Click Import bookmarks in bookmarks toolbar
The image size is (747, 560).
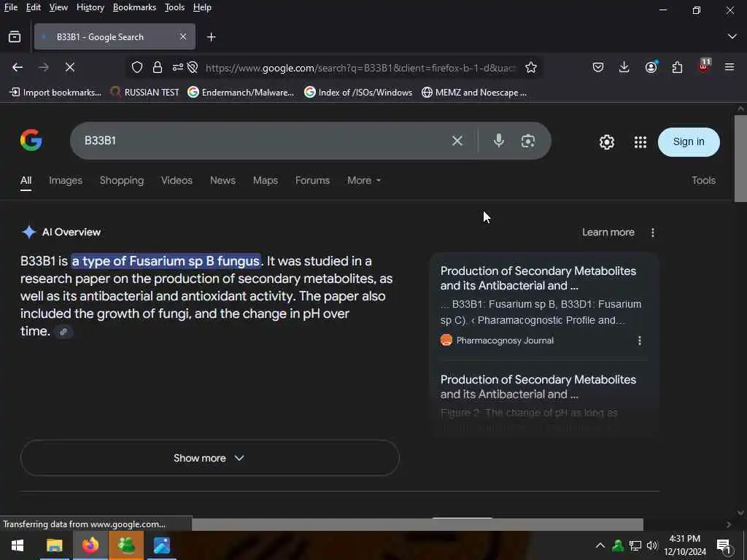tap(55, 93)
